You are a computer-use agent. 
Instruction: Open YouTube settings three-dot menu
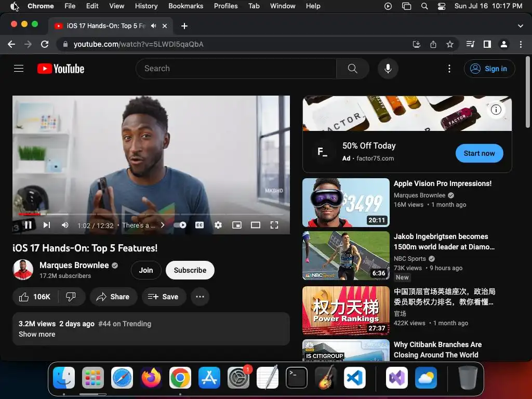click(449, 69)
